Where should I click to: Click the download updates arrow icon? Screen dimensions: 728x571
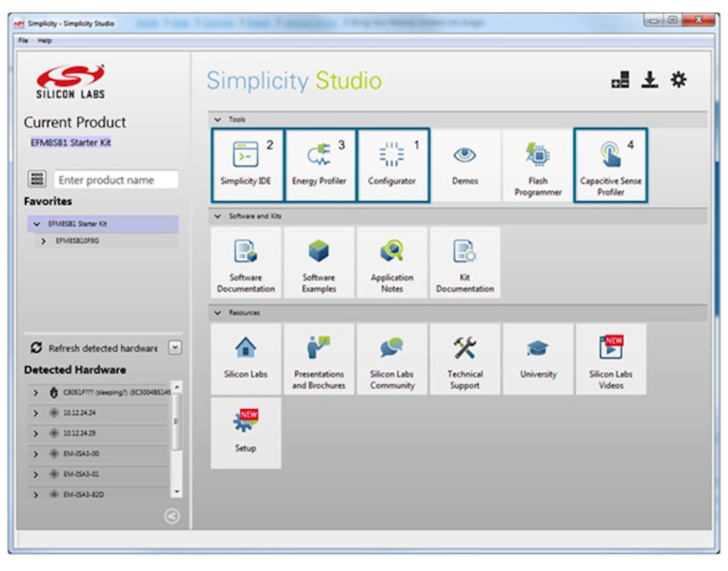650,79
